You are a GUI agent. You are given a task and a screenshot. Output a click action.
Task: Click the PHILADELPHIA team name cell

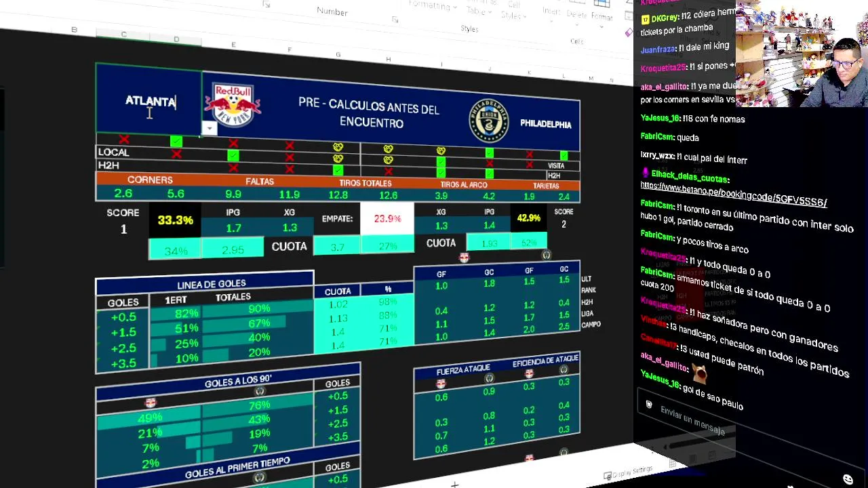546,124
